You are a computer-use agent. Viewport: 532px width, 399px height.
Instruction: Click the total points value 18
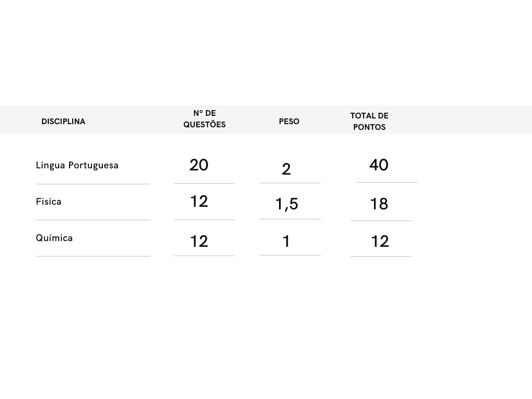379,204
